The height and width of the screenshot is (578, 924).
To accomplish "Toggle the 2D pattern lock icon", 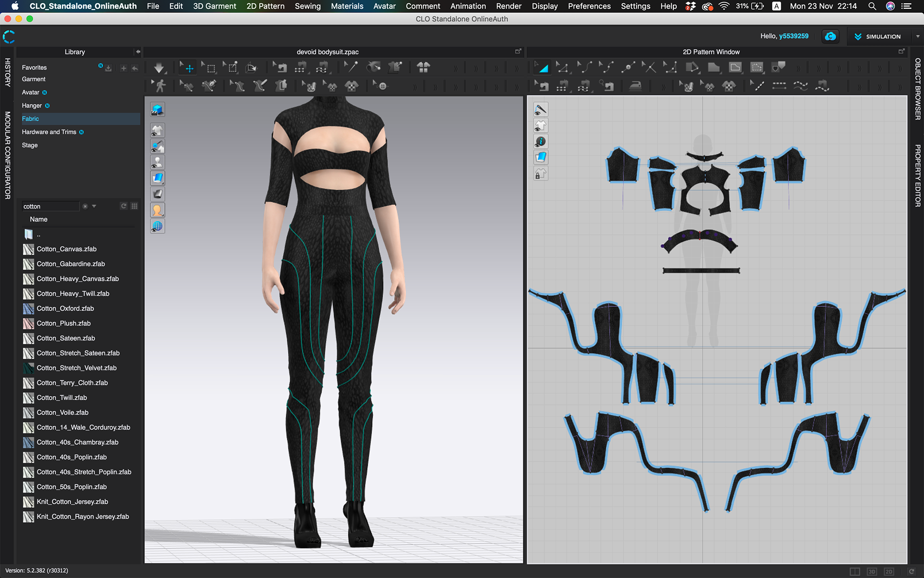I will [x=541, y=173].
